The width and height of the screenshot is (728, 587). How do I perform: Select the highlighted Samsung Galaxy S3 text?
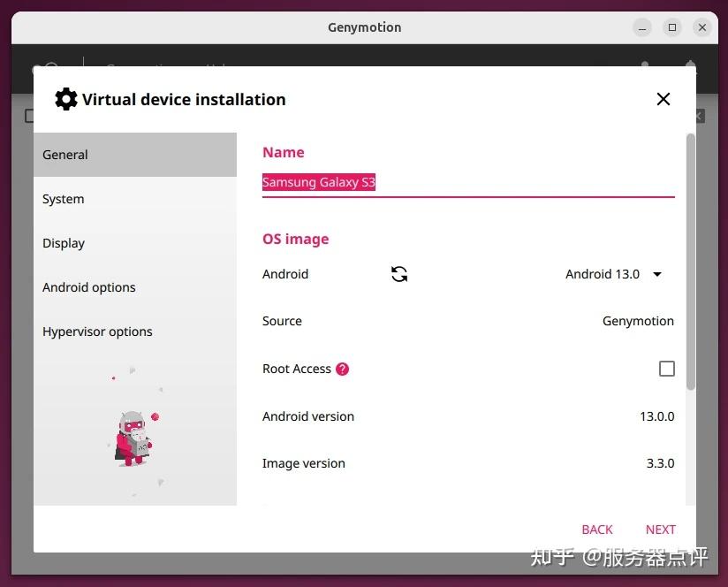click(x=318, y=182)
